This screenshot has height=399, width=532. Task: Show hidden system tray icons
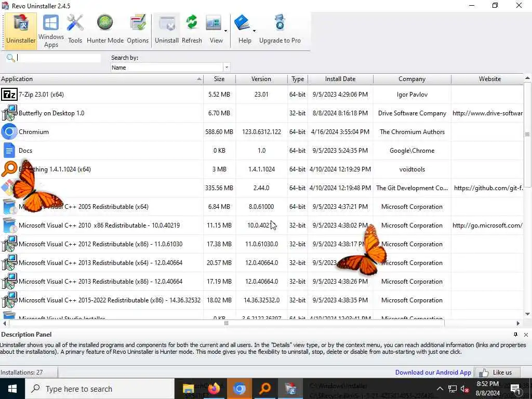[440, 389]
